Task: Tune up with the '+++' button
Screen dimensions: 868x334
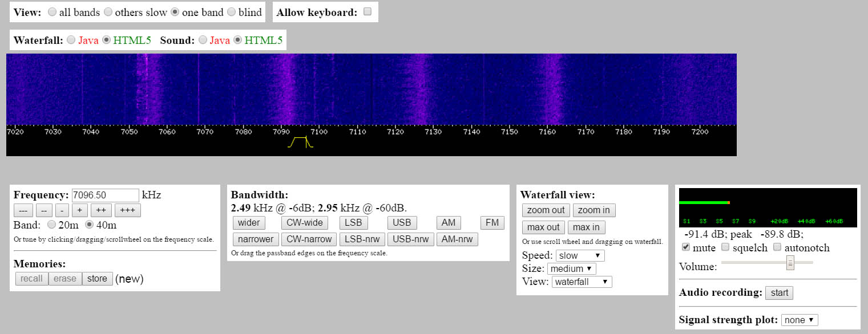Action: [x=128, y=210]
